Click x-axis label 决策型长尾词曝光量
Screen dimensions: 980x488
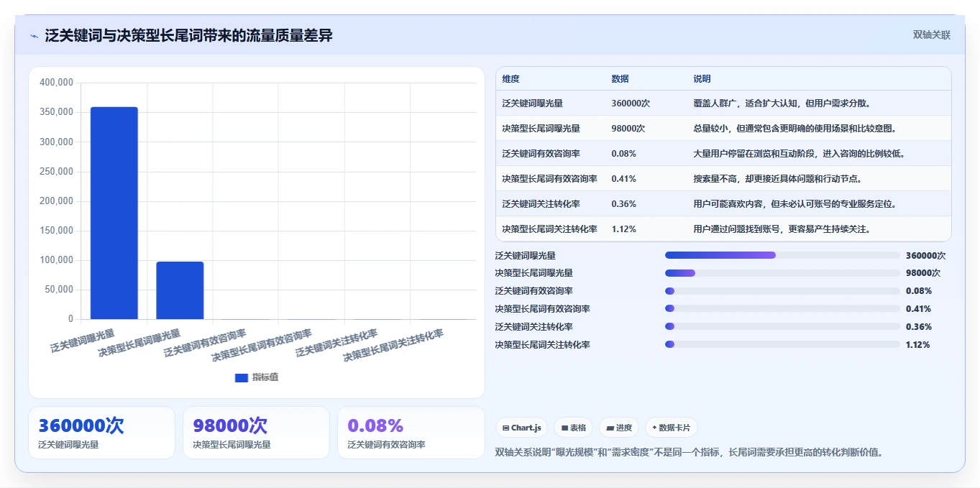139,344
